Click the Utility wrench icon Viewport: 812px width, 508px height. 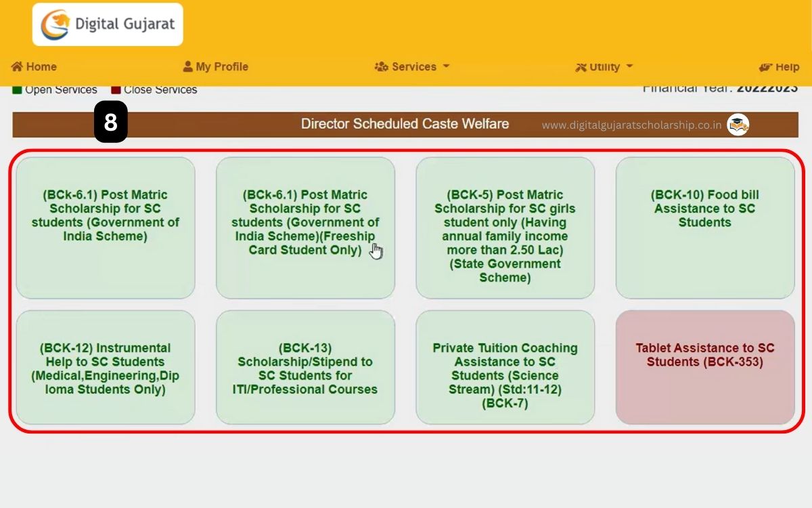coord(581,66)
